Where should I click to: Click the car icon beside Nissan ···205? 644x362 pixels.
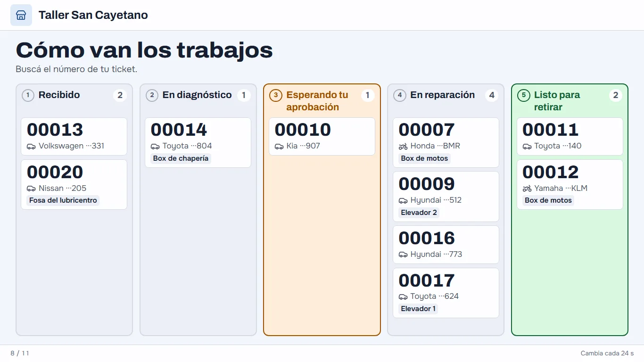point(31,189)
